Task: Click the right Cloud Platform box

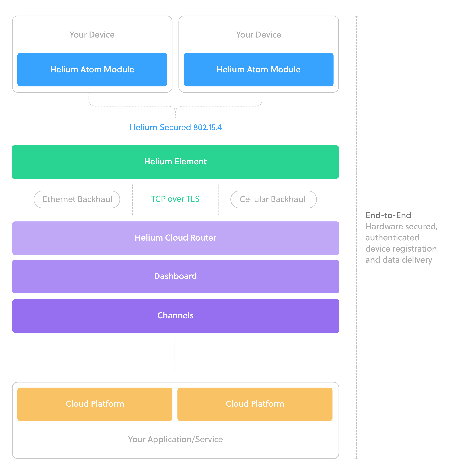Action: 255,404
